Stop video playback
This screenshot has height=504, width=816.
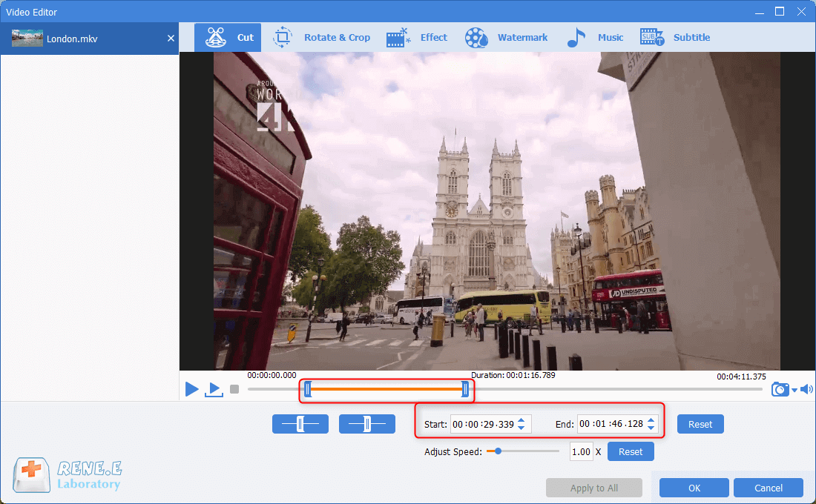pyautogui.click(x=234, y=389)
